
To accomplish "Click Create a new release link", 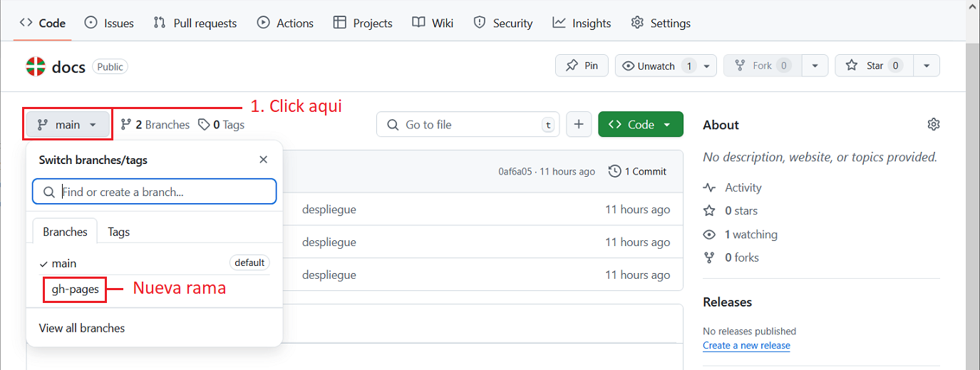I will [746, 345].
